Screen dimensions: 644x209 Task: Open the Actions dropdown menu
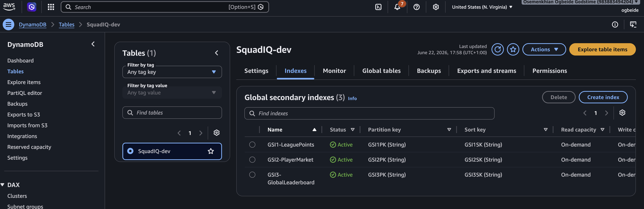pos(544,49)
